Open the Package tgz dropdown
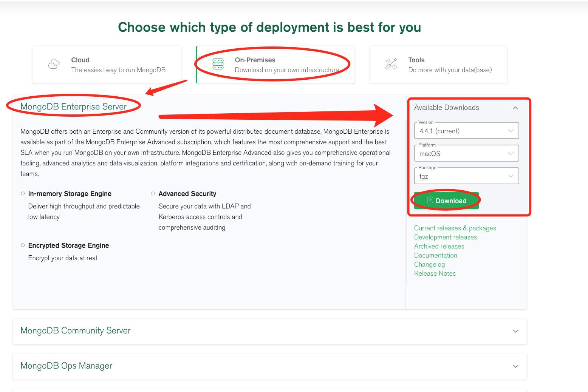 pos(467,176)
